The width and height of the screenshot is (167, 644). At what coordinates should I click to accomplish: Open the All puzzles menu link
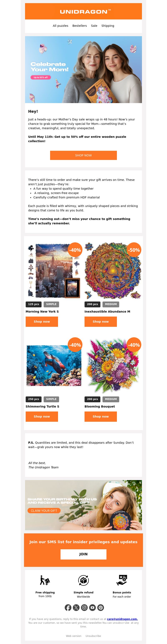[60, 26]
